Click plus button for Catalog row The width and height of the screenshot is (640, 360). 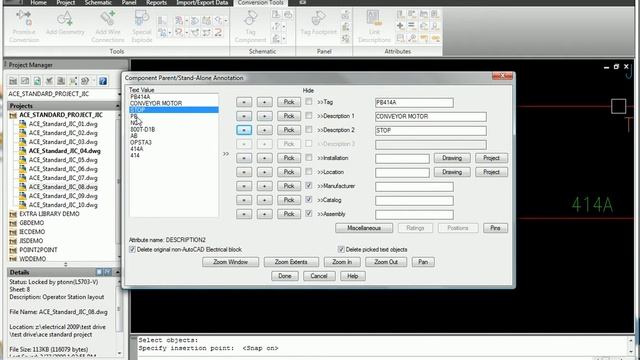264,200
